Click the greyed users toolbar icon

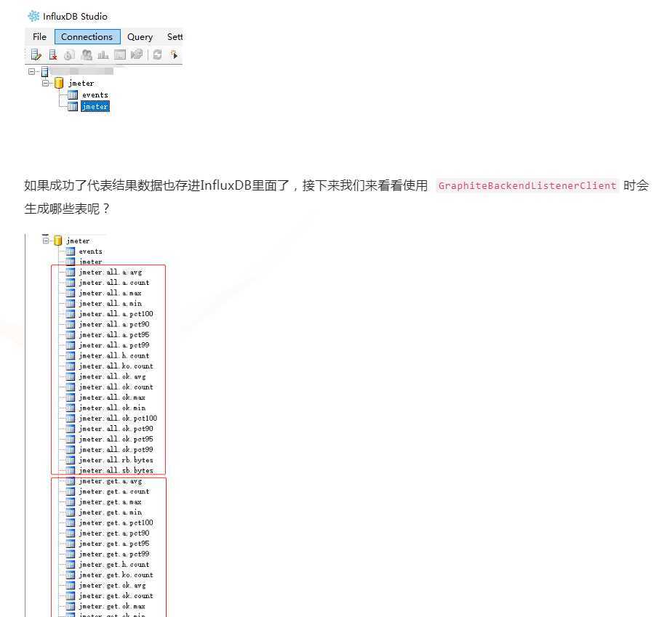pos(87,55)
